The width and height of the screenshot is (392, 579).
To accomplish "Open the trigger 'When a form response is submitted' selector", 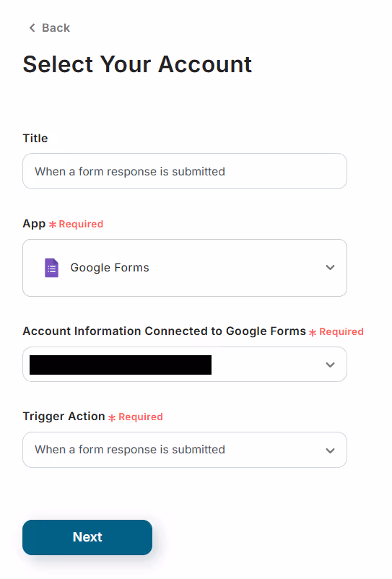I will [x=185, y=450].
